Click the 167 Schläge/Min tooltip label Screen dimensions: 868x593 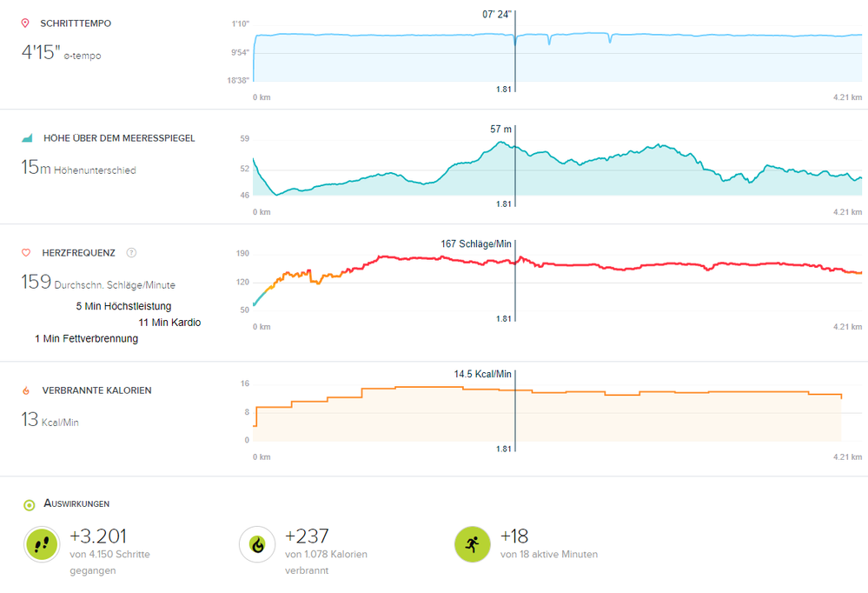(475, 243)
